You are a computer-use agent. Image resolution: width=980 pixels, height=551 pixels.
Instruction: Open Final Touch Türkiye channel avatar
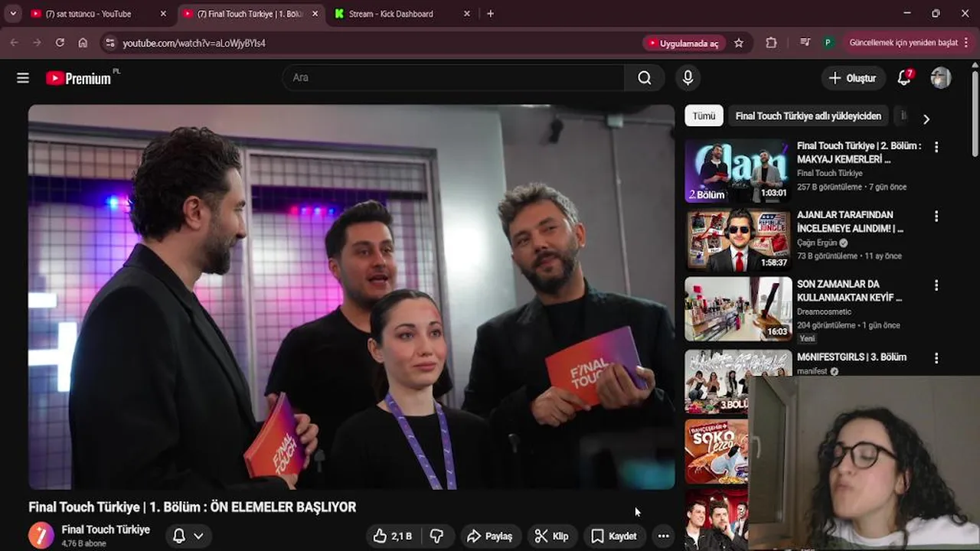41,536
